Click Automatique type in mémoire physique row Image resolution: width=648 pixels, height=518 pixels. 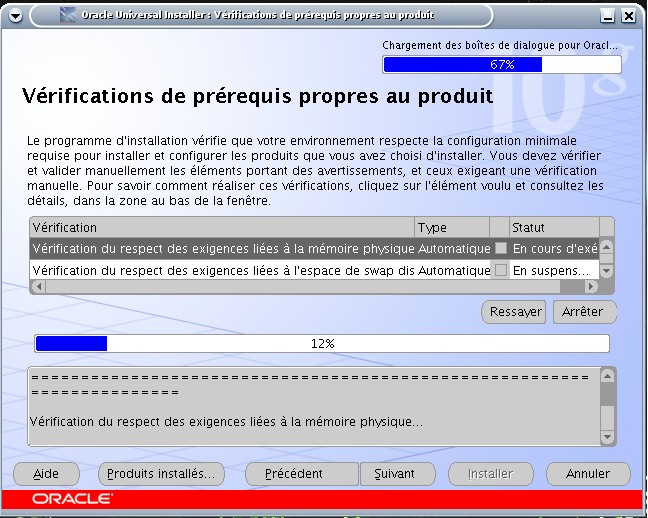coord(454,248)
